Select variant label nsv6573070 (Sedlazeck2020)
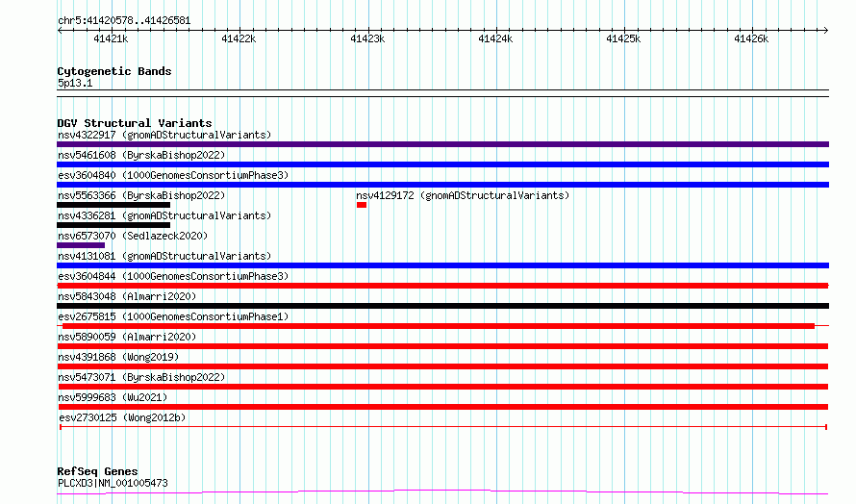The width and height of the screenshot is (856, 504). pyautogui.click(x=133, y=236)
